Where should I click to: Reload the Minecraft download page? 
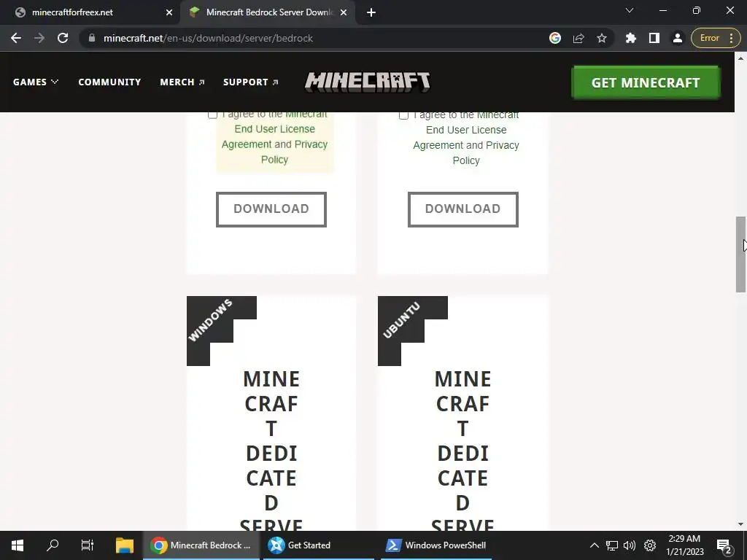coord(63,38)
